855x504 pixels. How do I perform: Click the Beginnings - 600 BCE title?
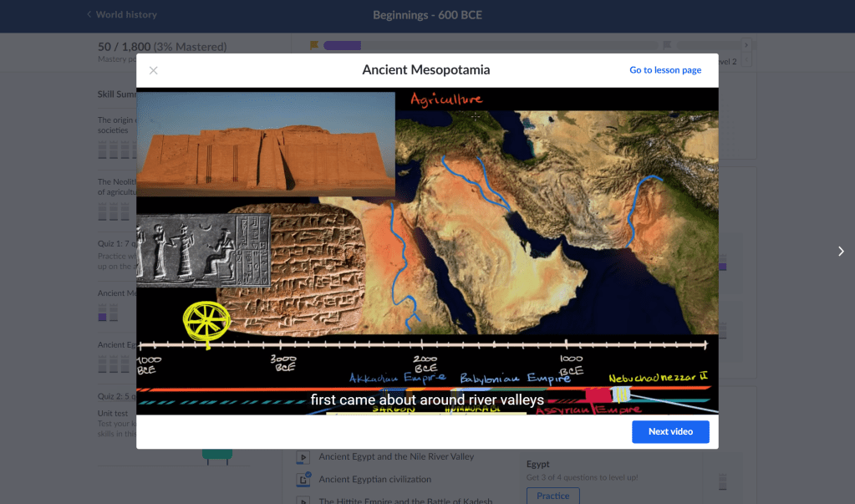coord(427,15)
